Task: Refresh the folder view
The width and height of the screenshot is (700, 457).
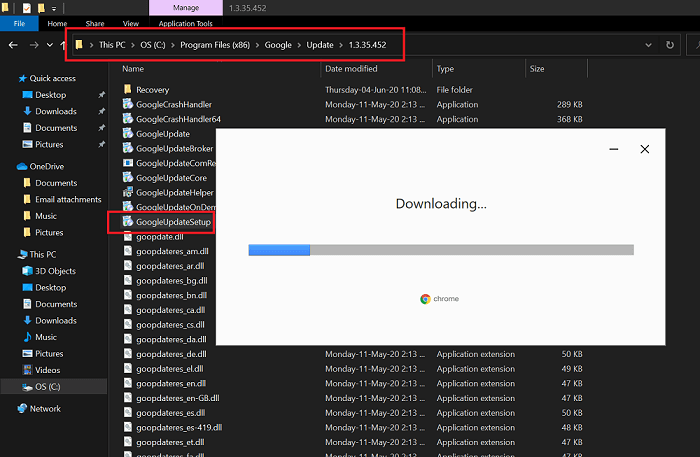Action: point(670,45)
